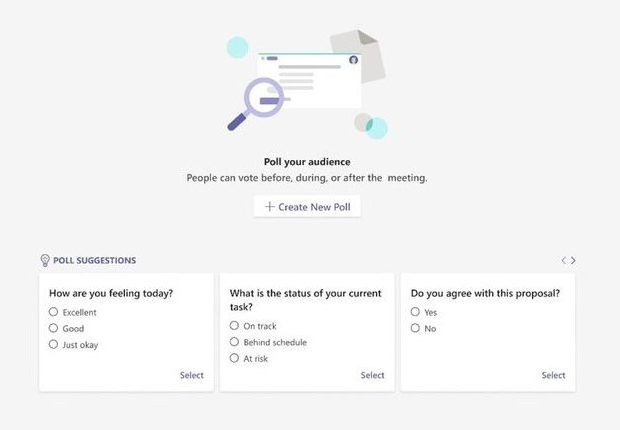Choose the Yes radio option
The image size is (620, 430).
click(415, 312)
